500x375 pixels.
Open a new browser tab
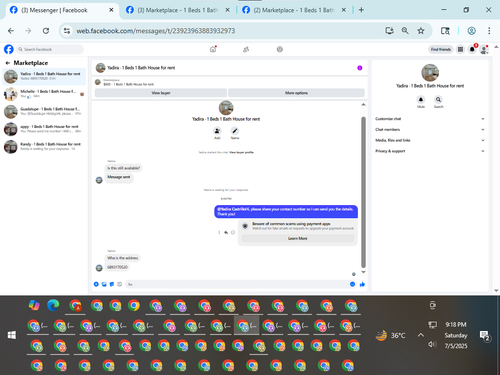[361, 10]
